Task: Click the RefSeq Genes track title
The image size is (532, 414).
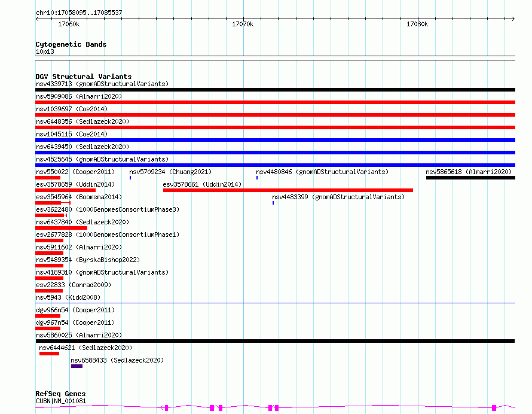Action: 60,394
